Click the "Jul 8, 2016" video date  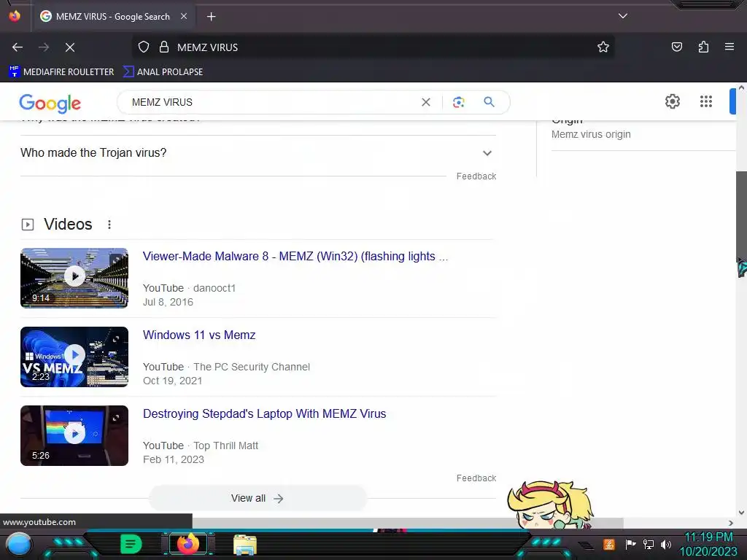[x=168, y=302]
